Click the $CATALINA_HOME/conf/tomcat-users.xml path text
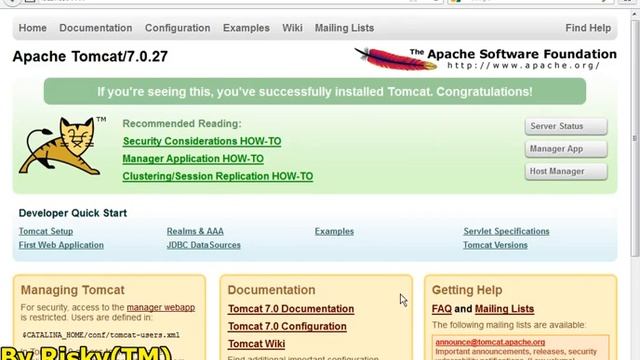This screenshot has width=640, height=360. [x=101, y=335]
